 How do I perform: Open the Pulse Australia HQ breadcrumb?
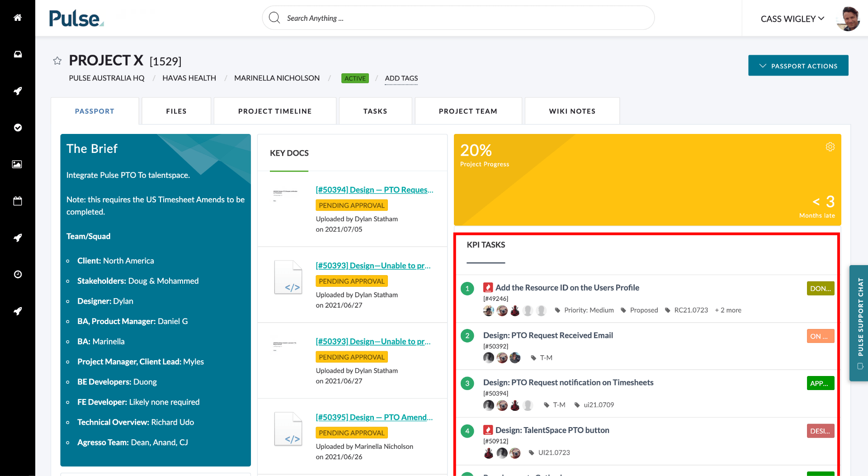[107, 78]
